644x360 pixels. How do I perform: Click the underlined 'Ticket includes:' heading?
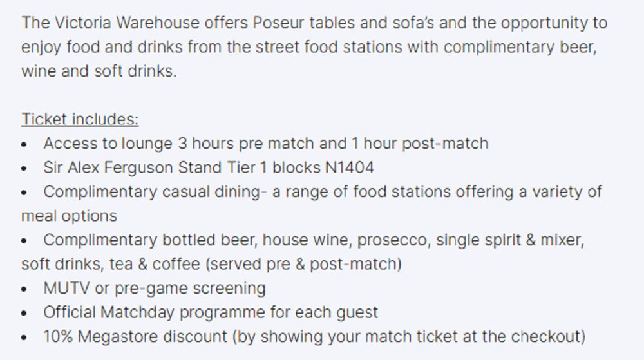tap(80, 119)
